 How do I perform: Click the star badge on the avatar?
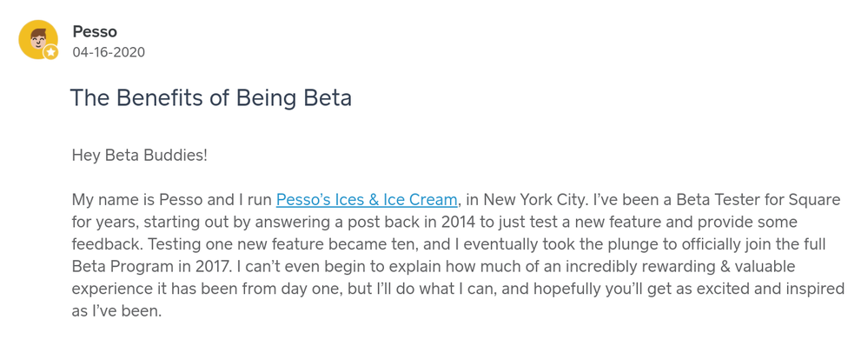tap(51, 52)
